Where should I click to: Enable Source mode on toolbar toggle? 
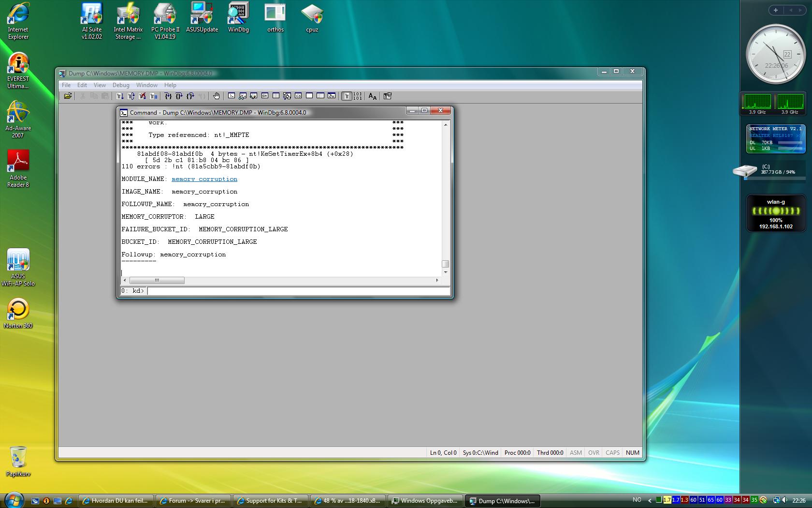(x=347, y=96)
